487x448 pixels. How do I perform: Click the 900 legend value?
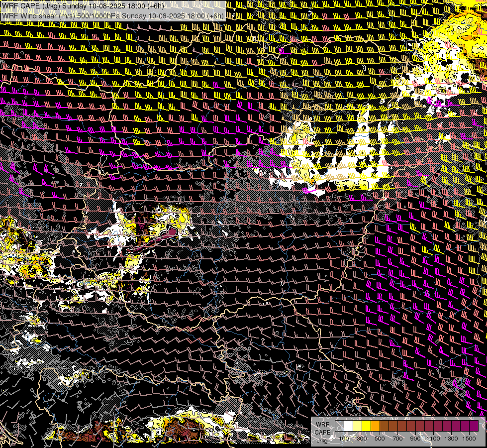415,439
